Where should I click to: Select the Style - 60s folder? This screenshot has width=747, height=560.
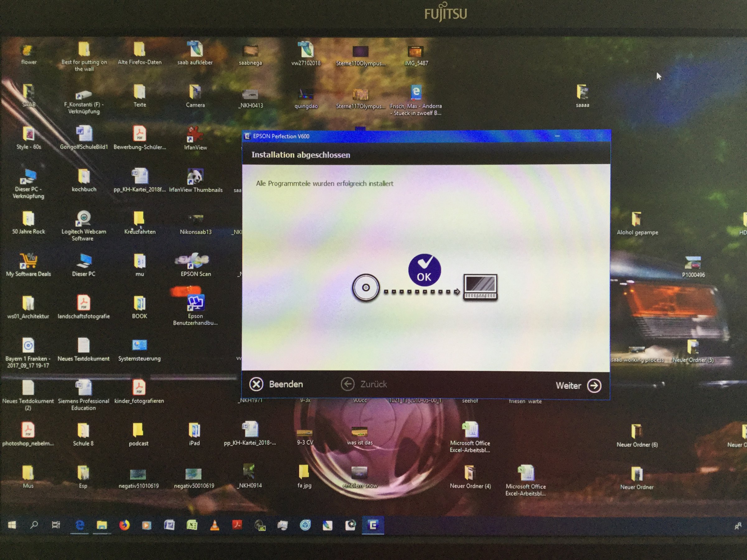click(x=28, y=138)
